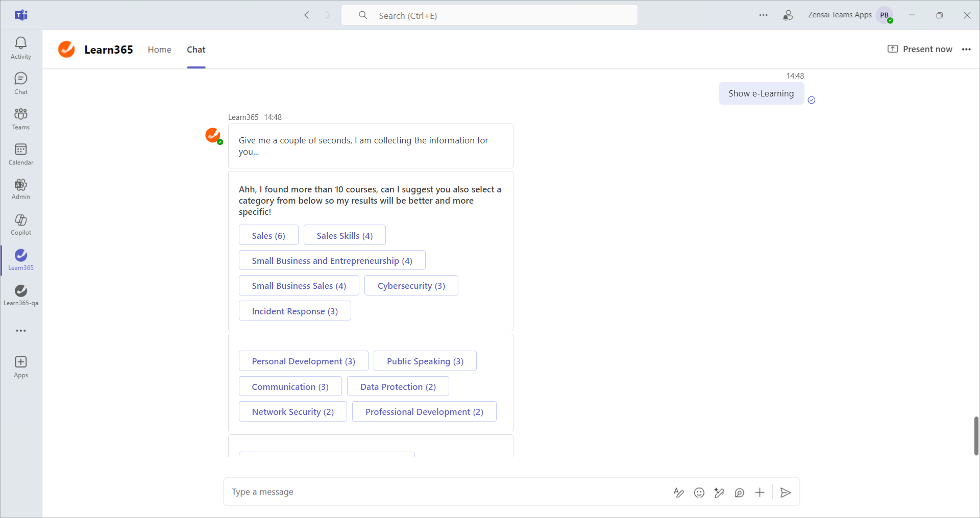This screenshot has width=980, height=518.
Task: Open the format text icon
Action: pyautogui.click(x=678, y=492)
